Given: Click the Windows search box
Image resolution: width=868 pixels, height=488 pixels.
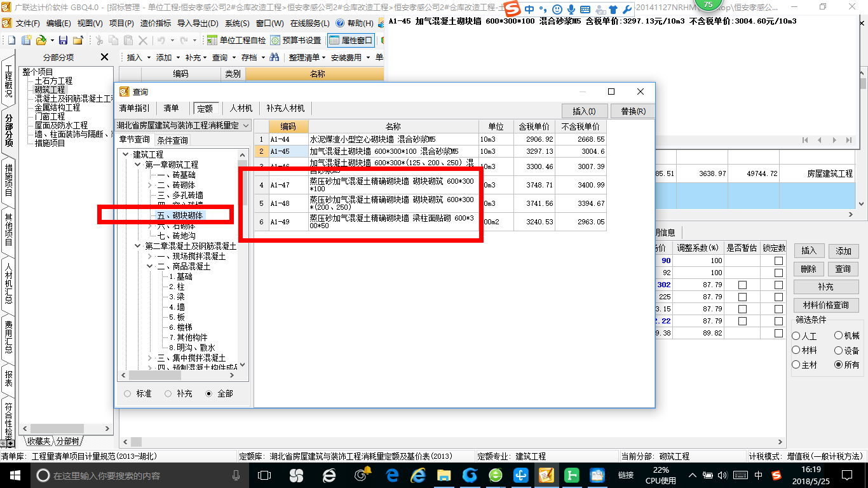Looking at the screenshot, I should click(139, 475).
